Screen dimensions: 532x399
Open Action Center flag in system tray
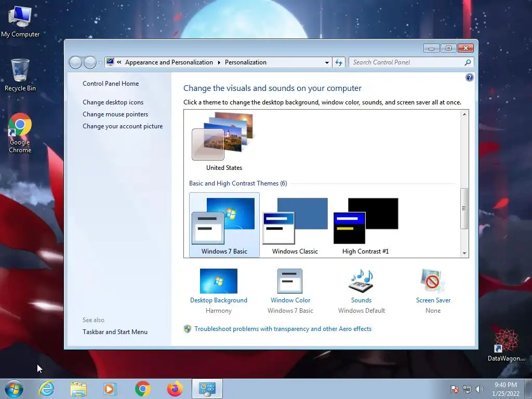click(455, 390)
